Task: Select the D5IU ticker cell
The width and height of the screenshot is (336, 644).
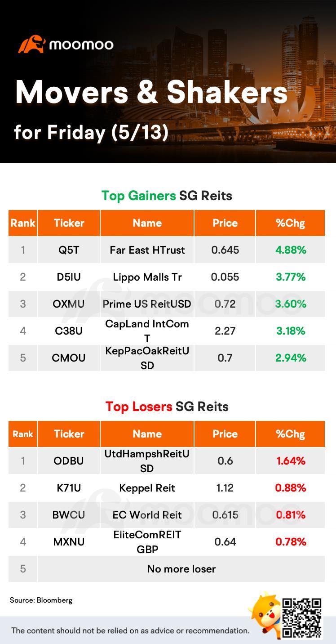Action: point(69,277)
